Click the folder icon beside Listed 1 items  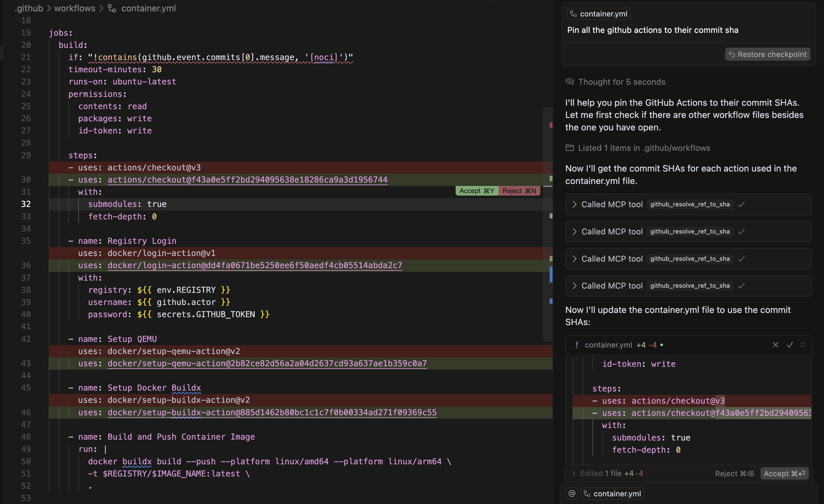coord(570,147)
